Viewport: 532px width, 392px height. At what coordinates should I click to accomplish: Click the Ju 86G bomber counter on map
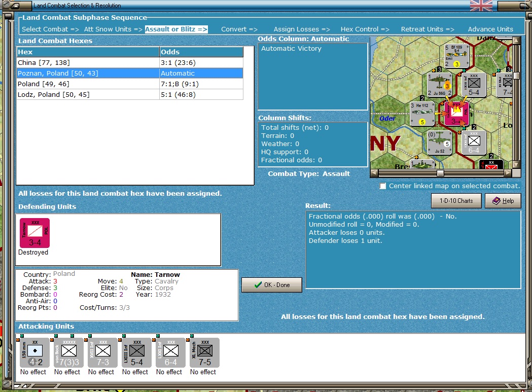click(439, 85)
